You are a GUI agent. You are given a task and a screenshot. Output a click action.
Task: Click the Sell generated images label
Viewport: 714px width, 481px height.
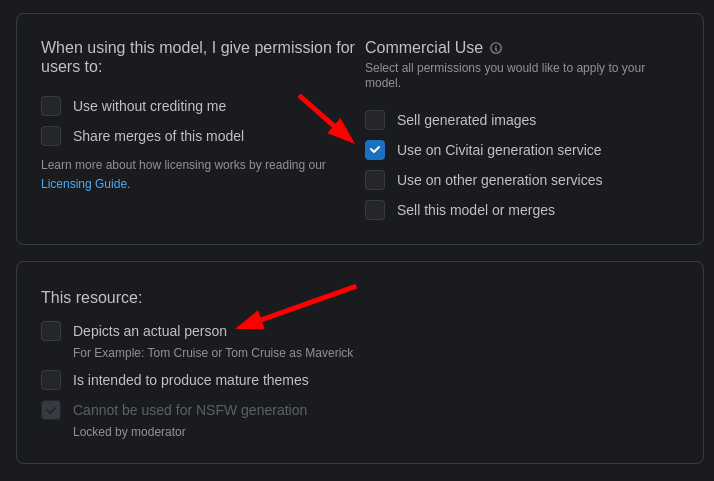pyautogui.click(x=466, y=120)
